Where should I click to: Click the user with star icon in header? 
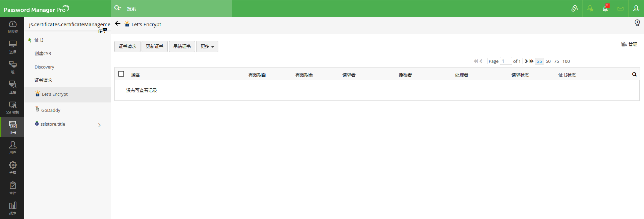pyautogui.click(x=590, y=8)
